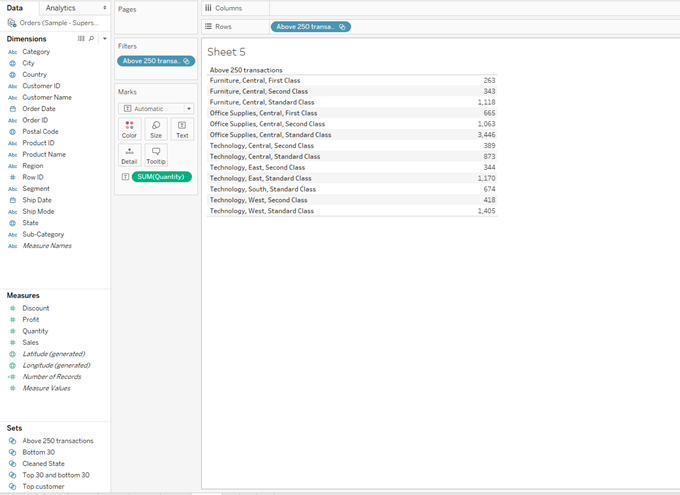Select the Measure Names field
This screenshot has width=680, height=495.
click(x=47, y=246)
